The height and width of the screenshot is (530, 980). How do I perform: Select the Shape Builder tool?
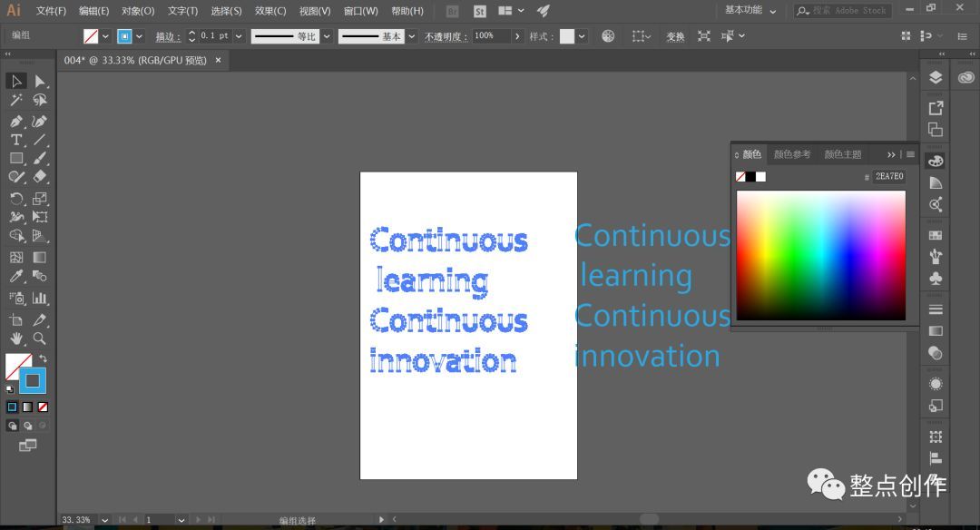pyautogui.click(x=16, y=236)
